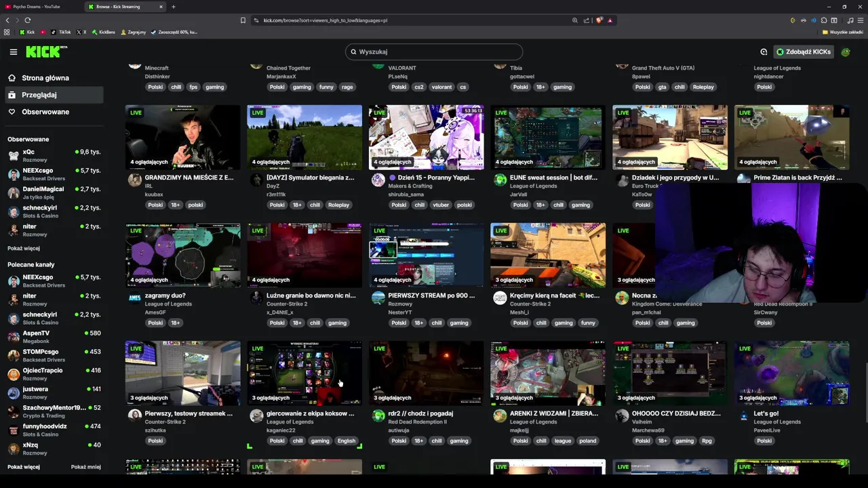The image size is (868, 488).
Task: Click the Zdobądź KICKs button
Action: click(x=804, y=52)
